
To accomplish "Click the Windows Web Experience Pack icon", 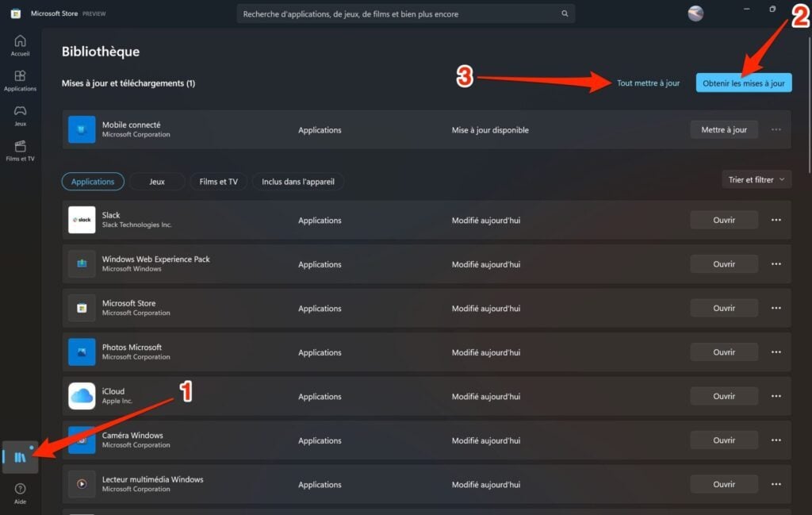I will [82, 263].
